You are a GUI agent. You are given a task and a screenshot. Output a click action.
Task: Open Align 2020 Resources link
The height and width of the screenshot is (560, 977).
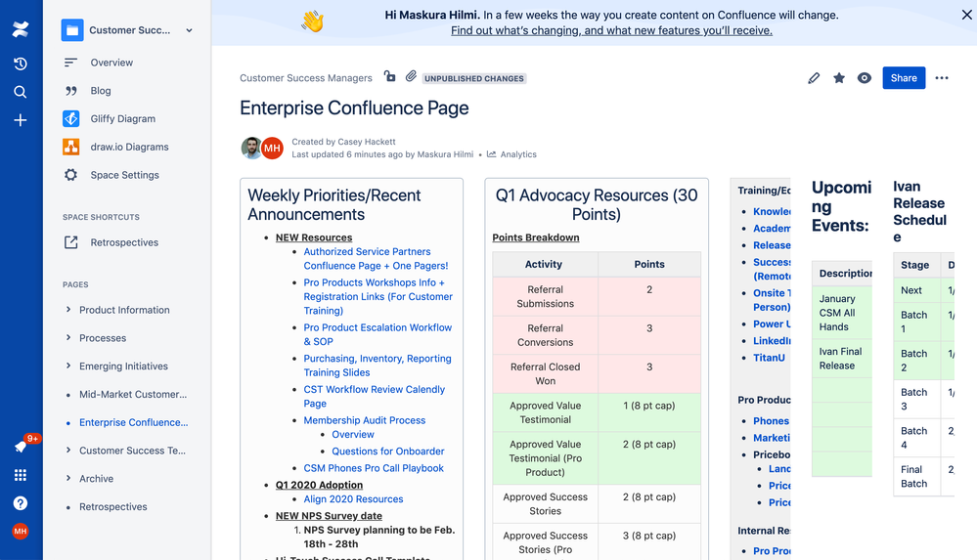click(353, 499)
